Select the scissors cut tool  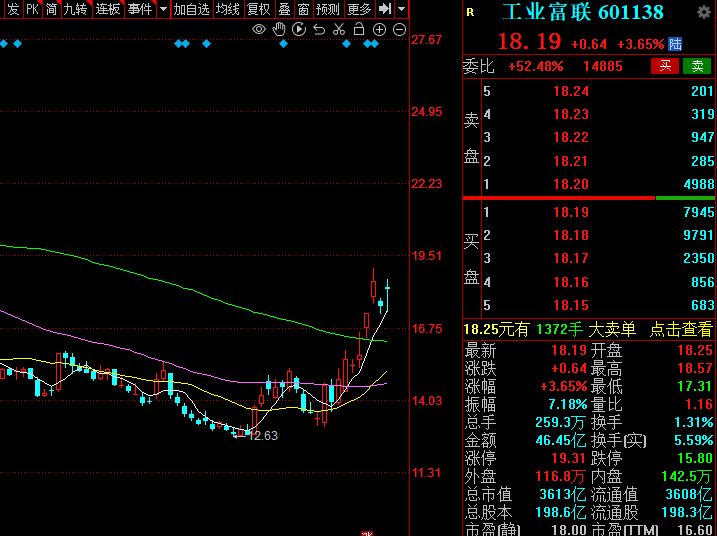339,30
